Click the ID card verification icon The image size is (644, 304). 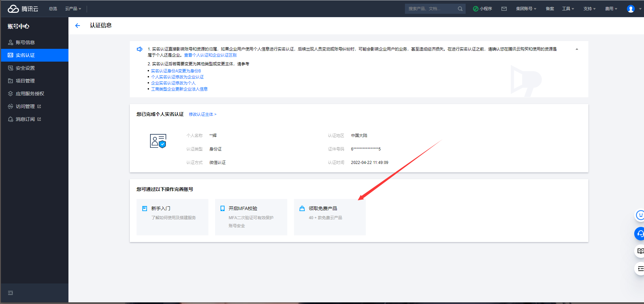[x=158, y=141]
